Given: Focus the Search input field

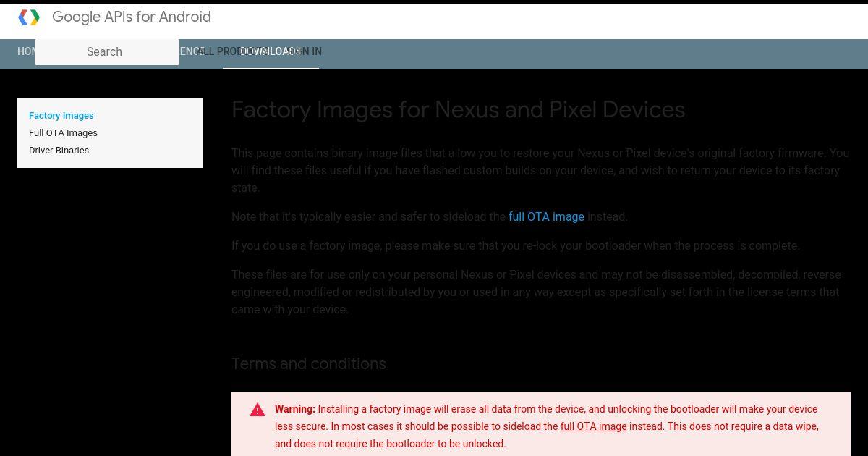Looking at the screenshot, I should tap(107, 51).
